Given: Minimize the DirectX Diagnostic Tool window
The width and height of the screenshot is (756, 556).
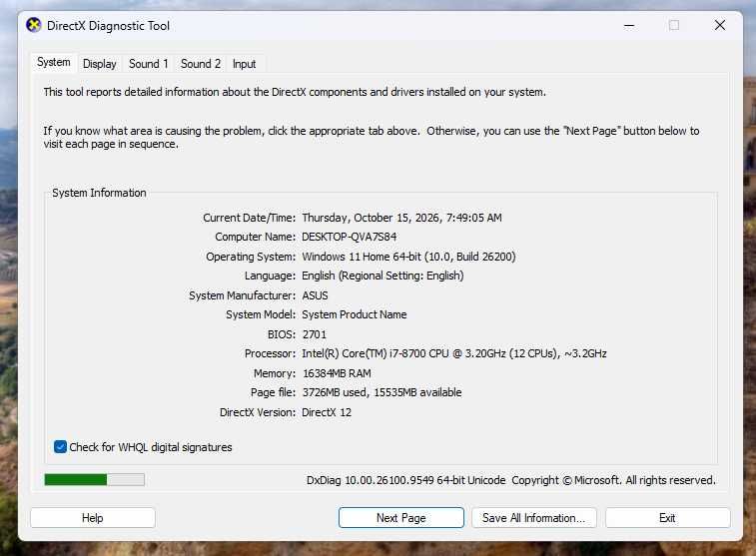Looking at the screenshot, I should pos(629,26).
